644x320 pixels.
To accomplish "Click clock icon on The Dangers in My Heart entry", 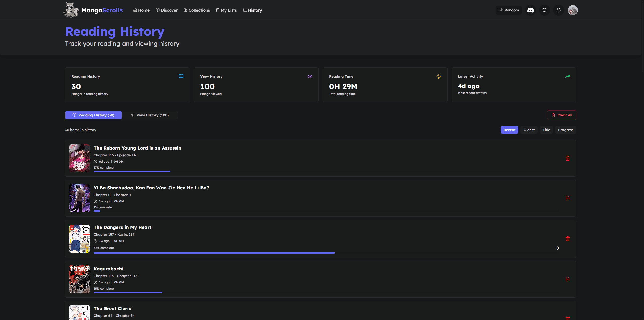I will pyautogui.click(x=95, y=241).
